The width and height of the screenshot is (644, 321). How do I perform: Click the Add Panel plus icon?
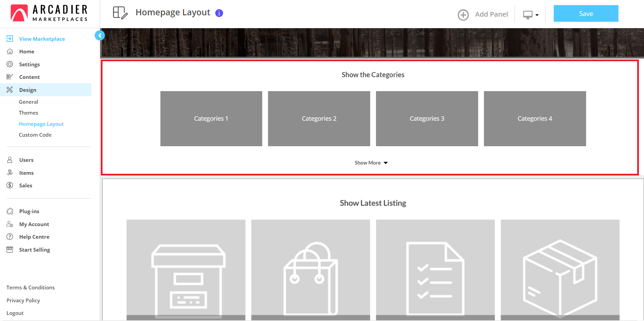coord(463,15)
